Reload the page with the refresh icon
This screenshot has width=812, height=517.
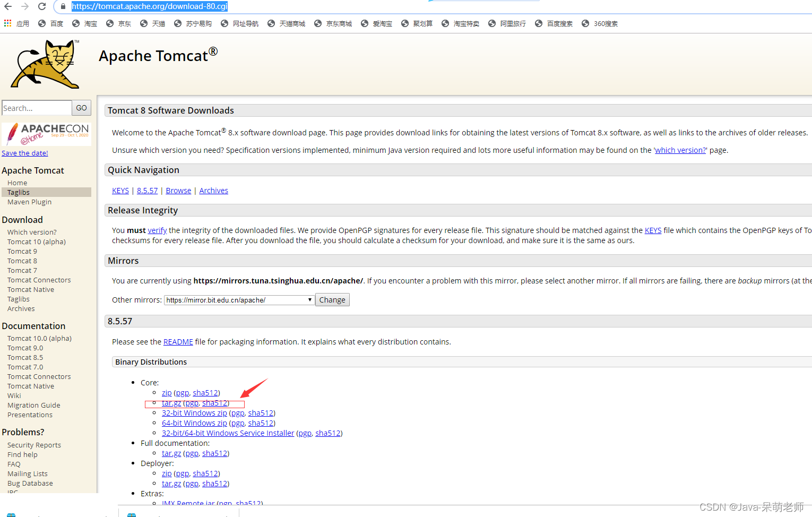(42, 6)
